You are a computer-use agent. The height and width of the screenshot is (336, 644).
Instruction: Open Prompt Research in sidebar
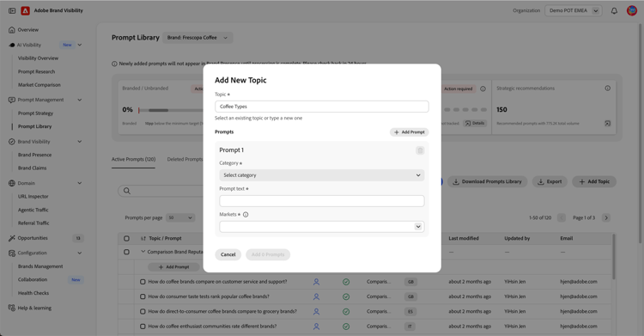(36, 71)
